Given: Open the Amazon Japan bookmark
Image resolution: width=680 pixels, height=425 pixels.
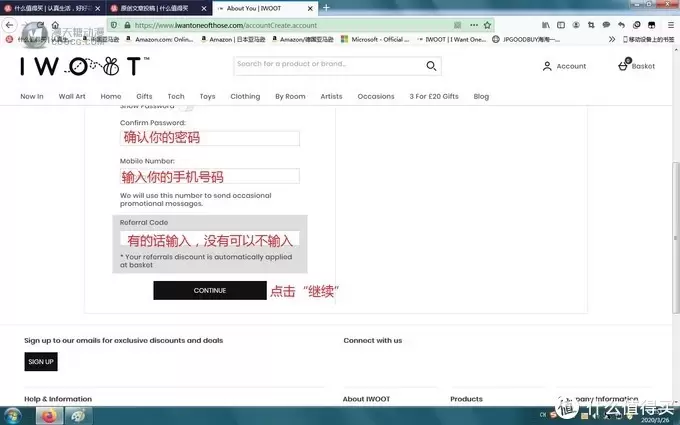Looking at the screenshot, I should click(x=233, y=39).
